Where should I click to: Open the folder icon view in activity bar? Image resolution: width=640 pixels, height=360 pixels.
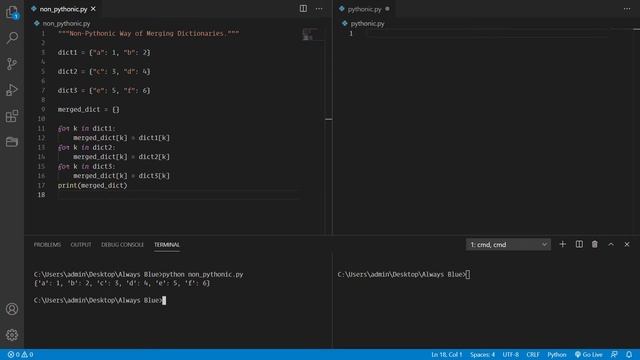point(12,142)
